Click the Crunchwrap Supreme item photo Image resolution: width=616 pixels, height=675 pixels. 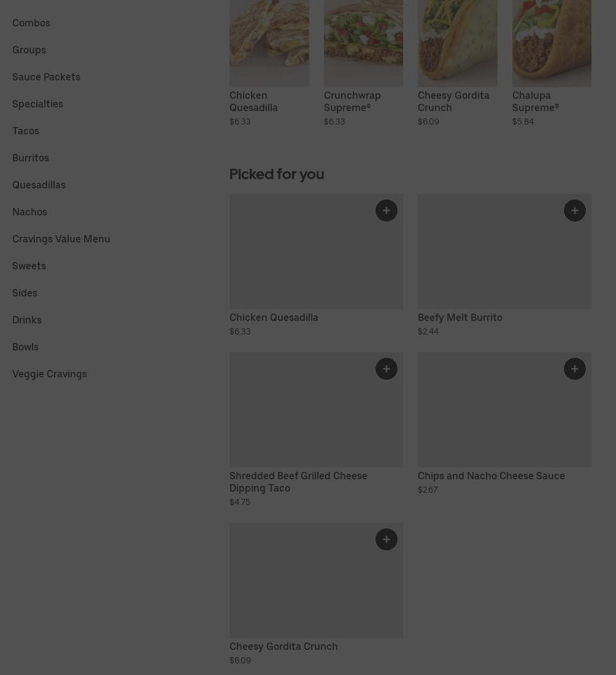[363, 43]
